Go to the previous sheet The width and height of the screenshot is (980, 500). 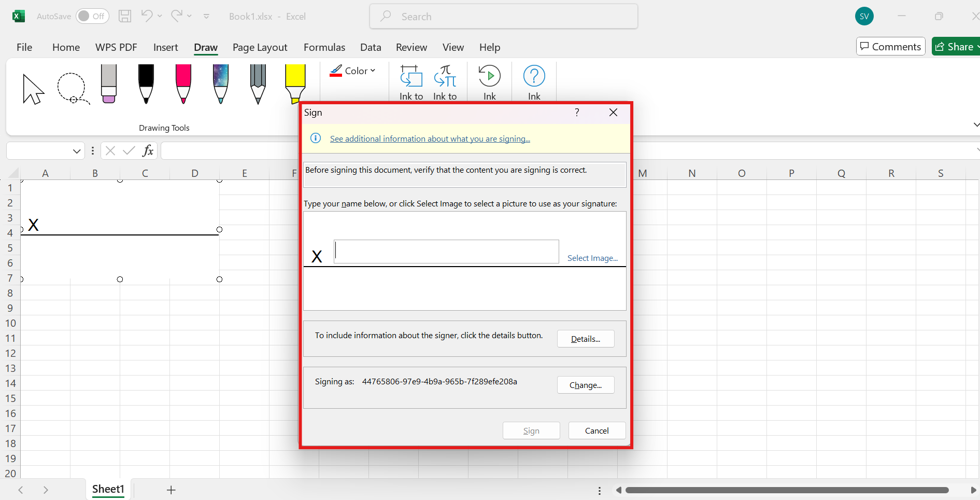click(21, 490)
